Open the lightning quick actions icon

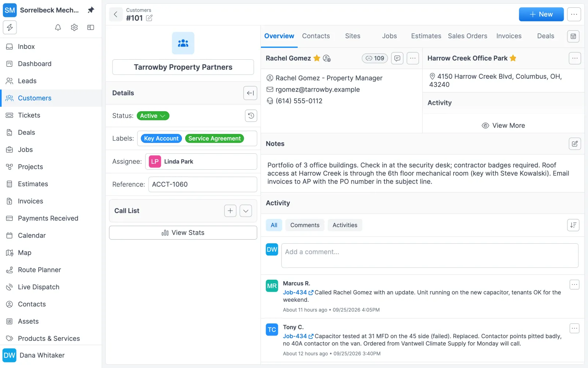pos(10,28)
